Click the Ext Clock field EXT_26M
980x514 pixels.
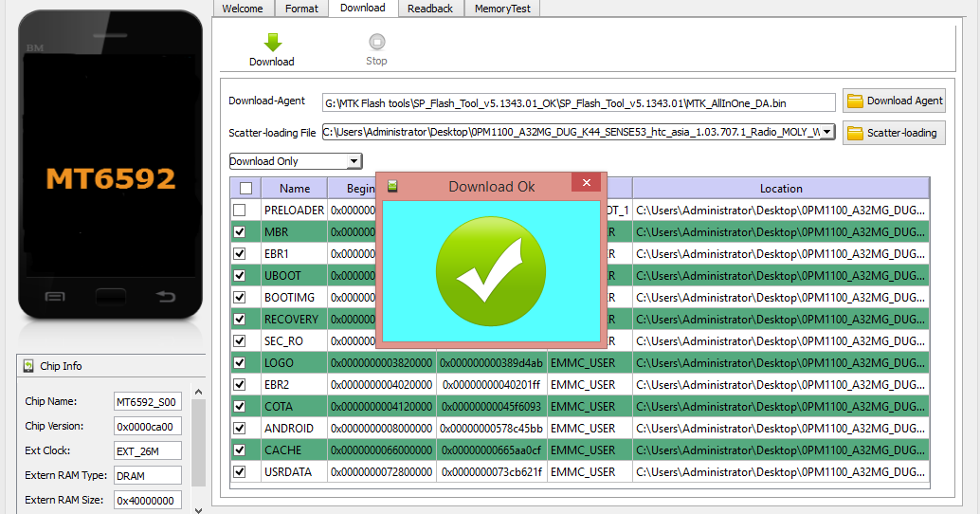click(148, 450)
